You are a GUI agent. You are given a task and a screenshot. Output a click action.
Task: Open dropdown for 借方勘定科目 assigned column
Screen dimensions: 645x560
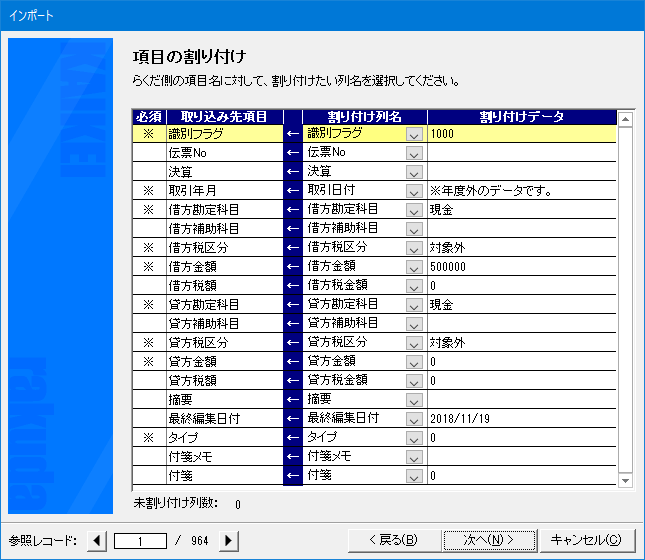tap(414, 210)
